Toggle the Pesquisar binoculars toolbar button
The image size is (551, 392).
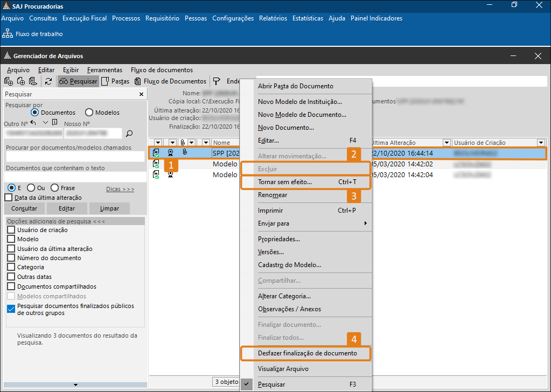(78, 81)
